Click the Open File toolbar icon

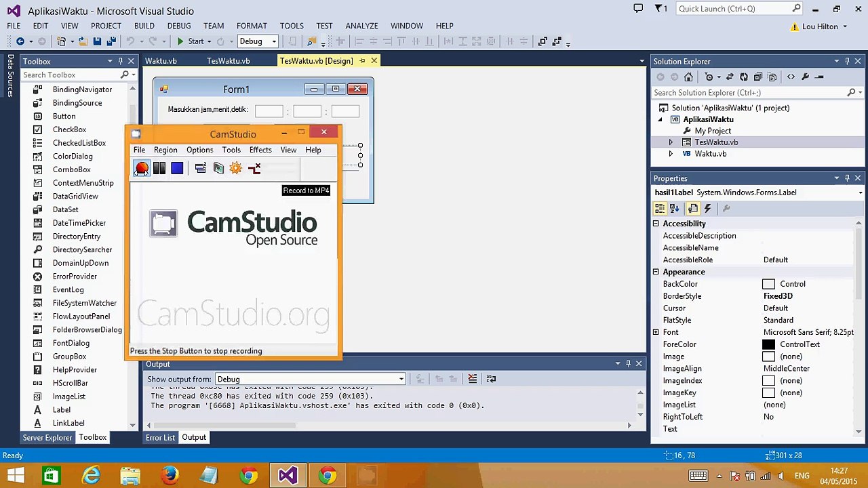83,41
